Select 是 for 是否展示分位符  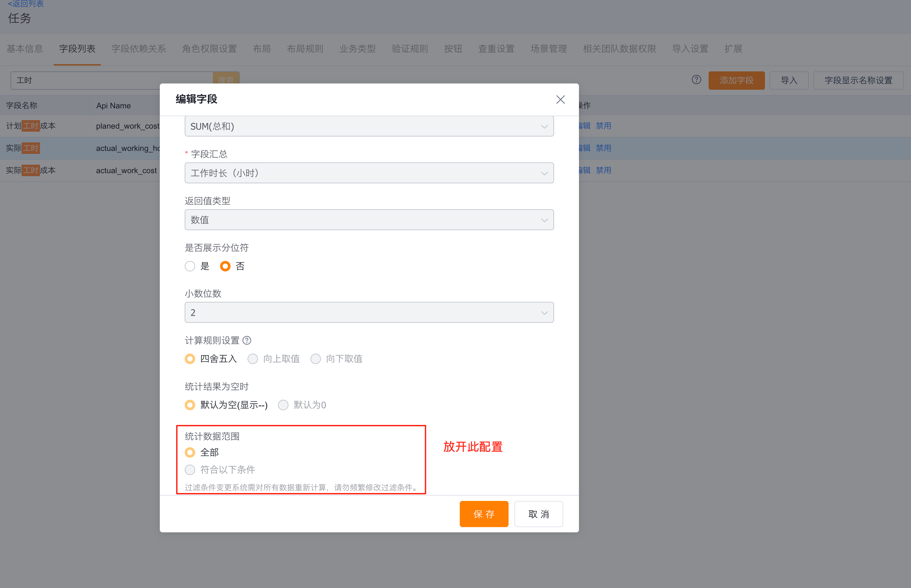pos(190,266)
